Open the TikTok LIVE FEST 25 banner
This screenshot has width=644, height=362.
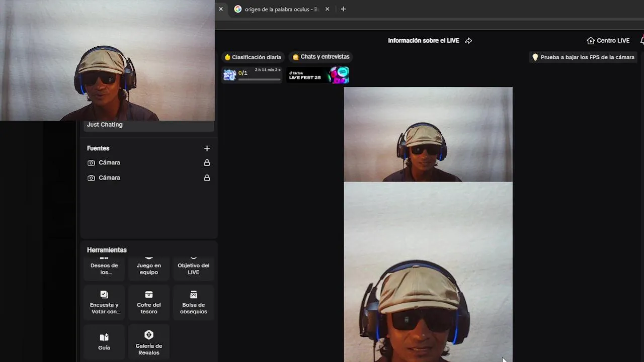pos(318,75)
